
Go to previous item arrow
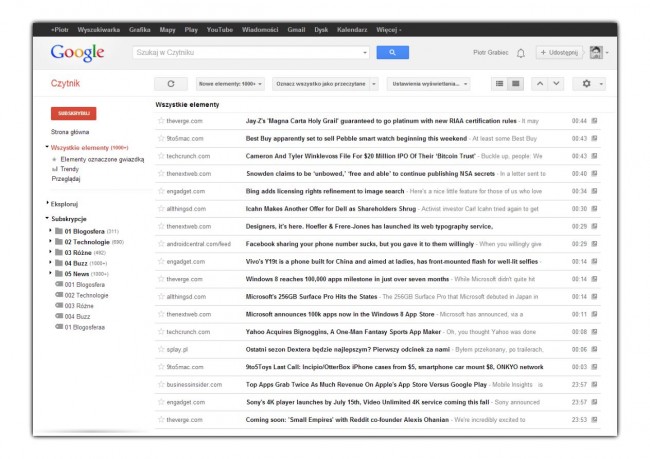(540, 84)
